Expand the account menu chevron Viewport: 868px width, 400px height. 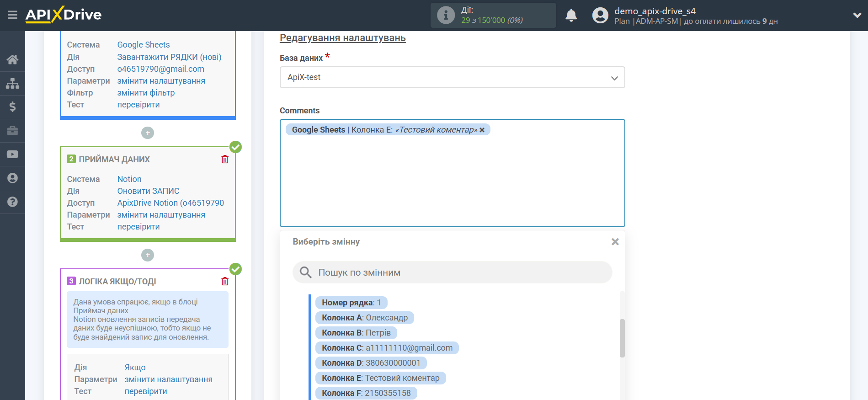click(857, 15)
